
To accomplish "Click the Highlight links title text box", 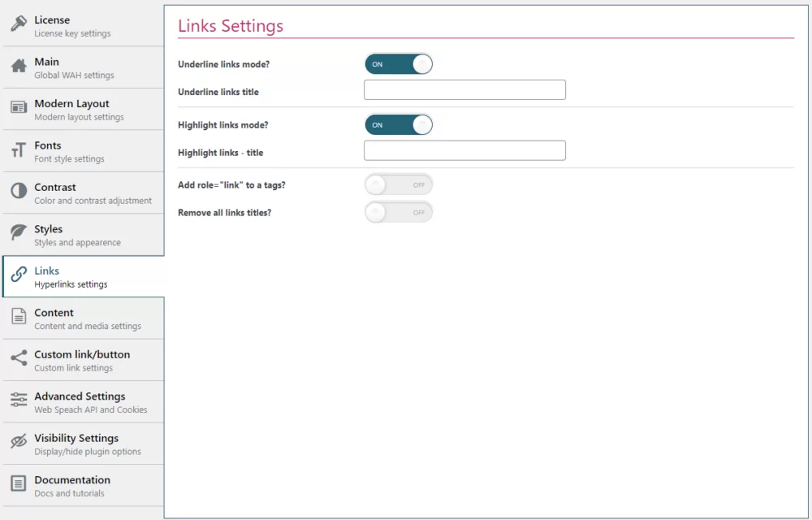I will (x=464, y=150).
